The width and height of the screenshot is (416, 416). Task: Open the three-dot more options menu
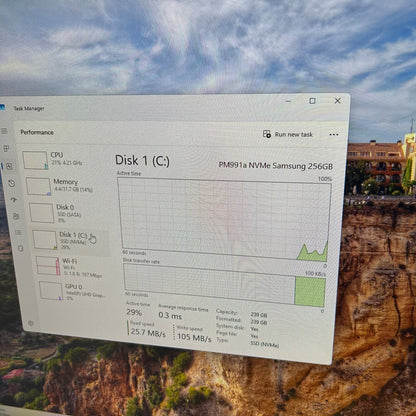pos(334,135)
